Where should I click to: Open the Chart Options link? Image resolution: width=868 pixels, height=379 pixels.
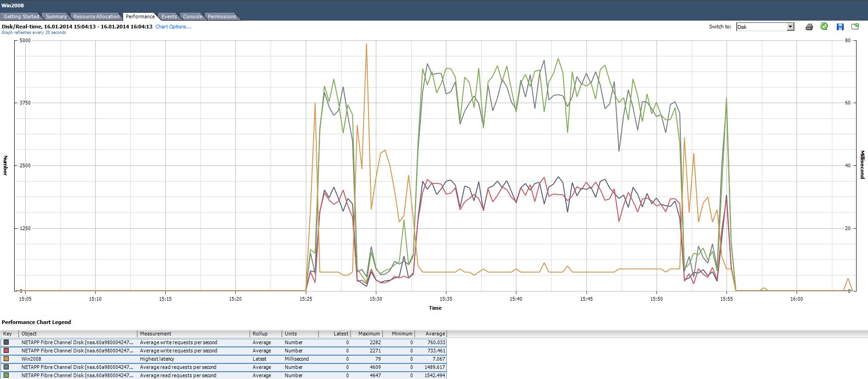pyautogui.click(x=173, y=27)
